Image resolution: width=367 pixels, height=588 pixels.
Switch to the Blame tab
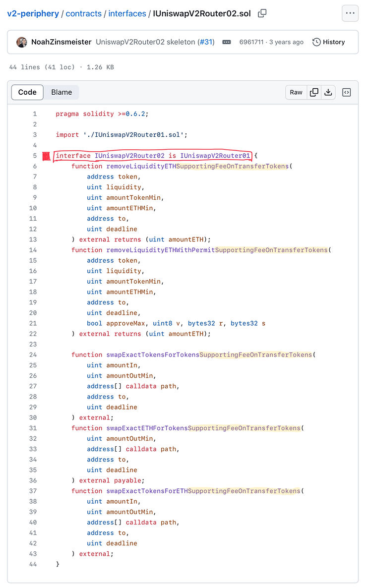point(61,92)
